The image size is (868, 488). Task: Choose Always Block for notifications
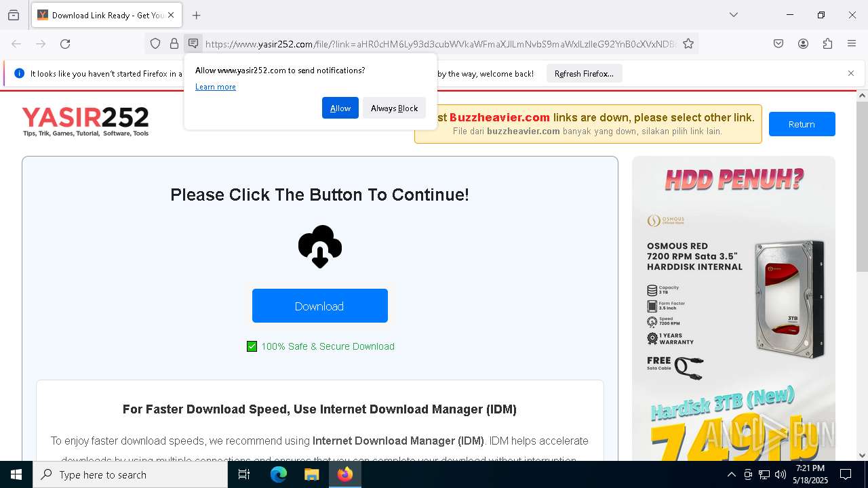click(x=394, y=108)
